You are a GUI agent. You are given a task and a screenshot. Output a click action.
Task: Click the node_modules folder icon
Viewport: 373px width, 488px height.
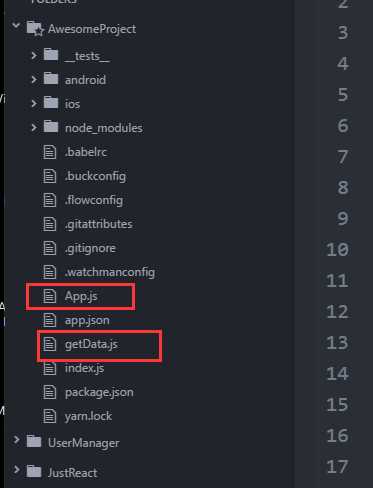51,126
